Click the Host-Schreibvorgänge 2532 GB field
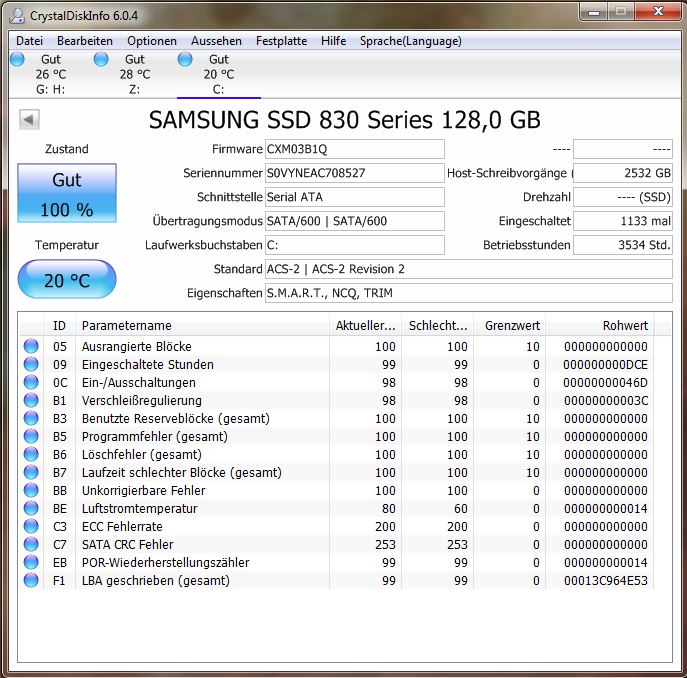This screenshot has height=678, width=687. (623, 173)
